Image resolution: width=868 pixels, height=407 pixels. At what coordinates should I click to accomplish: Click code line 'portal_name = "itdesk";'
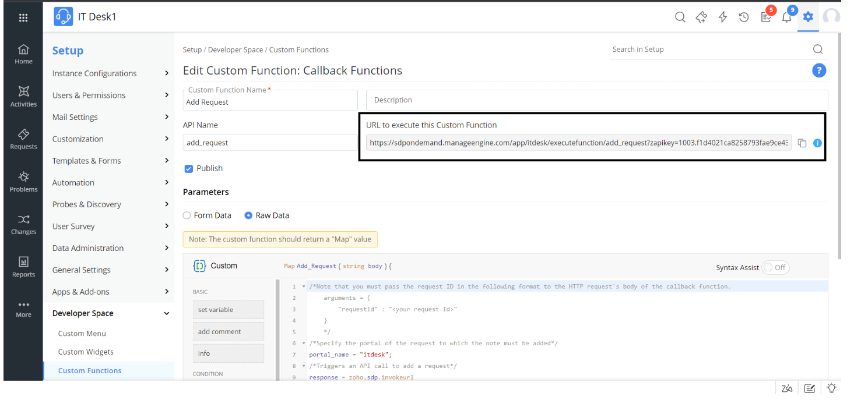(x=350, y=355)
